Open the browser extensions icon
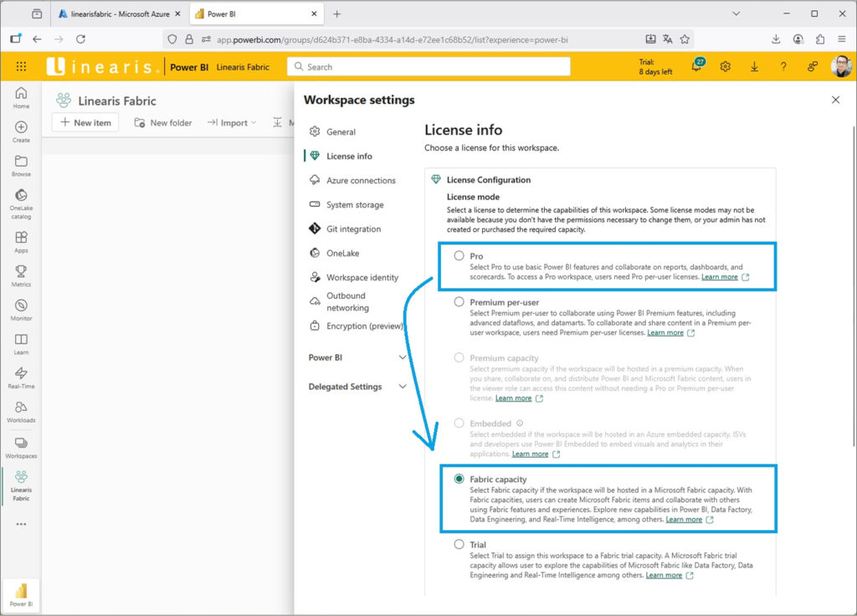The image size is (857, 616). point(820,38)
